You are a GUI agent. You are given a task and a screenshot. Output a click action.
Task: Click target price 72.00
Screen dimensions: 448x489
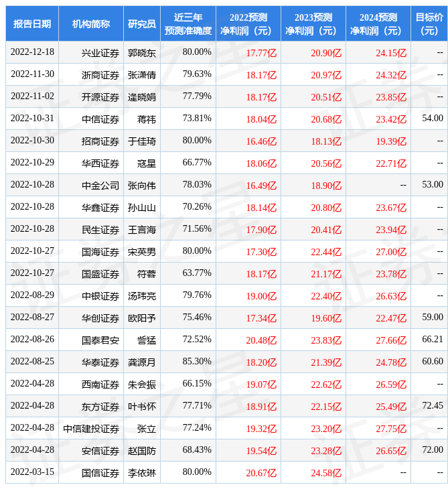(x=433, y=449)
